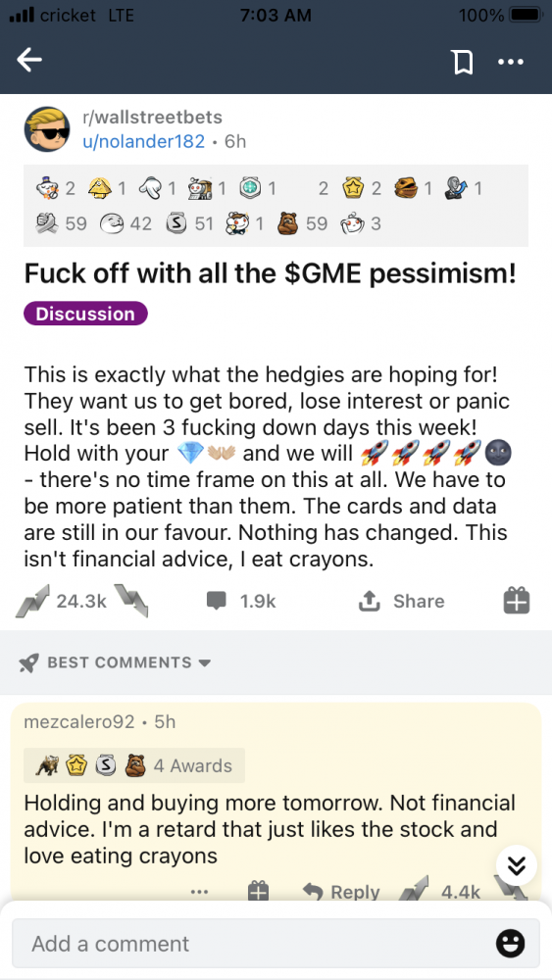This screenshot has height=980, width=552.
Task: Open the comment's three-dot options
Action: point(199,892)
